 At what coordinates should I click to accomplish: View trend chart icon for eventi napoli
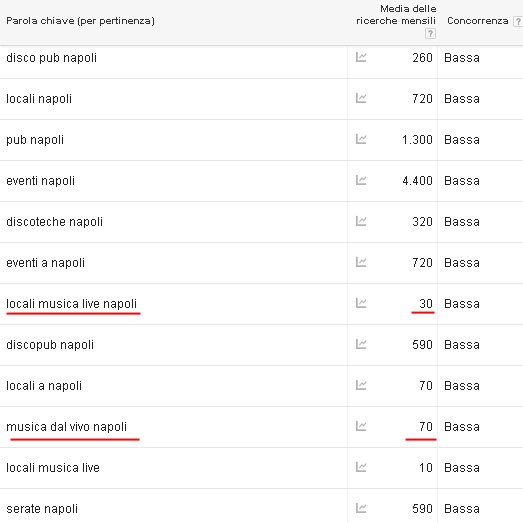coord(361,180)
